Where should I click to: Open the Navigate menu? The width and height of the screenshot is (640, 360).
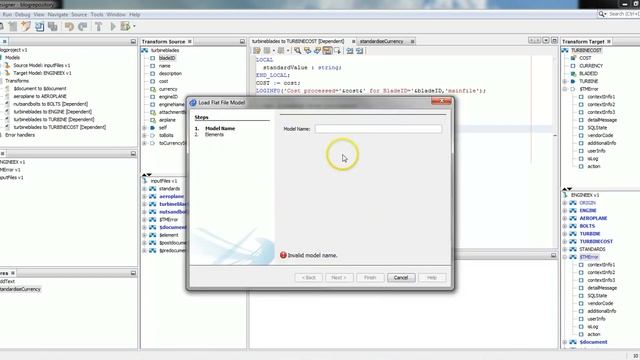tap(58, 15)
